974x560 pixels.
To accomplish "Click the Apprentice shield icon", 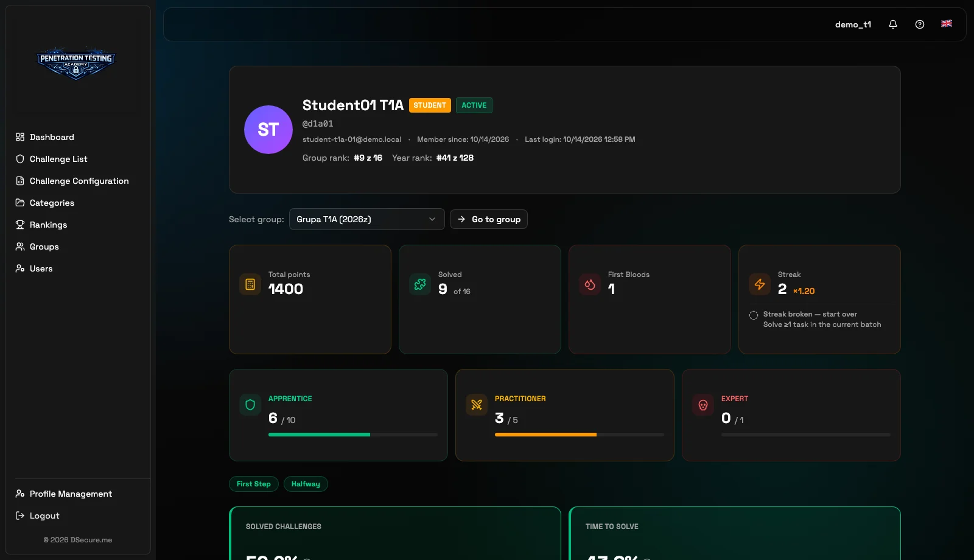I will coord(250,405).
